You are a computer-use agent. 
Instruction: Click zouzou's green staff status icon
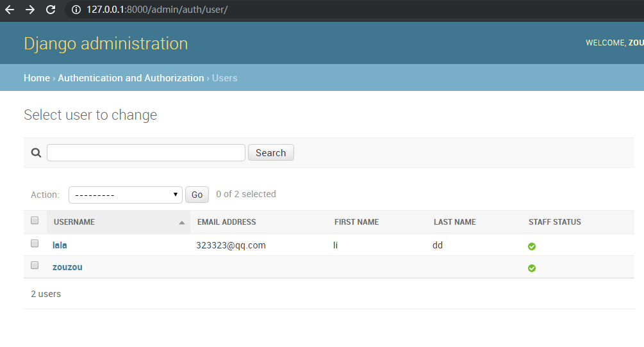point(532,268)
